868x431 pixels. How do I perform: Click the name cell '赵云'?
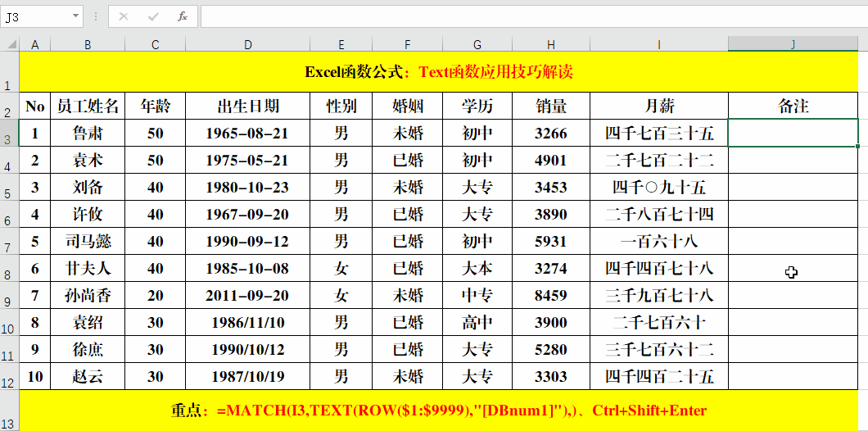(x=88, y=377)
